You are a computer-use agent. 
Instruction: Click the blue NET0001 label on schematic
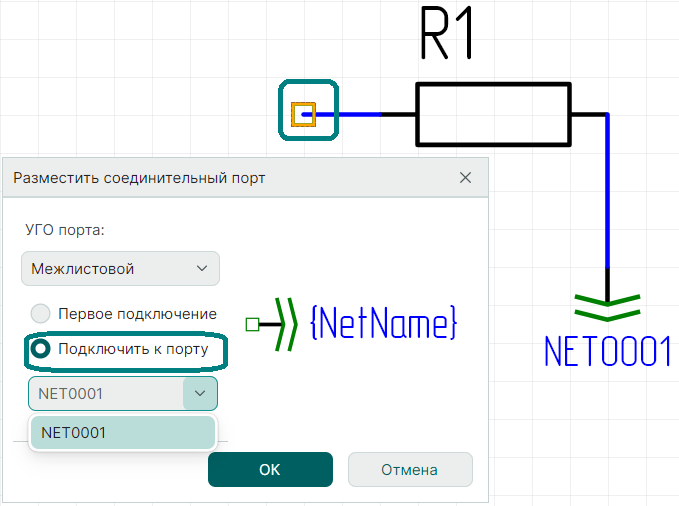click(606, 352)
